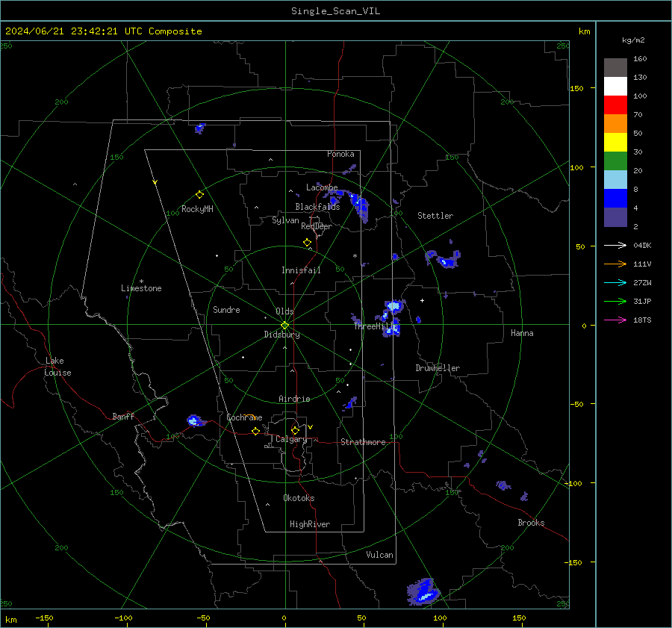Select the yellow diamond marker below Cochrane
This screenshot has width=672, height=628.
pyautogui.click(x=255, y=432)
